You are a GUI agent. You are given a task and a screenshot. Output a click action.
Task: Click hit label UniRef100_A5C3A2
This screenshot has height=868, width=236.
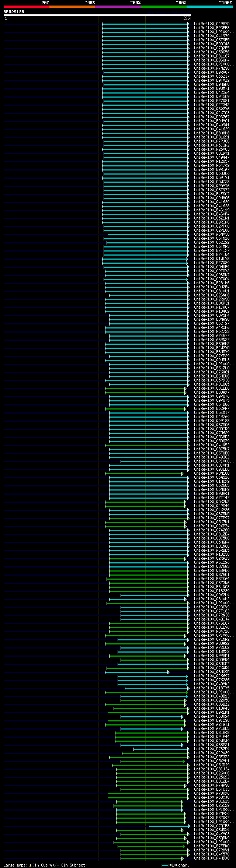[x=212, y=145]
